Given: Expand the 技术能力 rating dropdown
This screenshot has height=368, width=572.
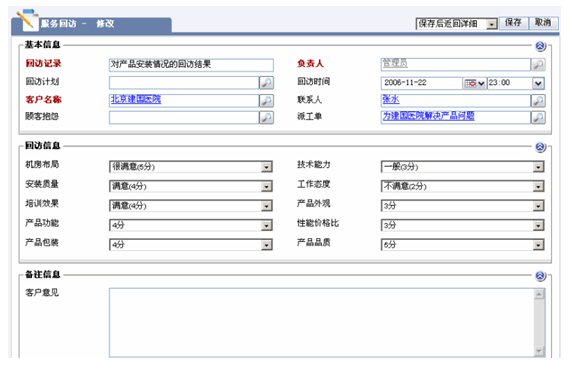Looking at the screenshot, I should [462, 167].
